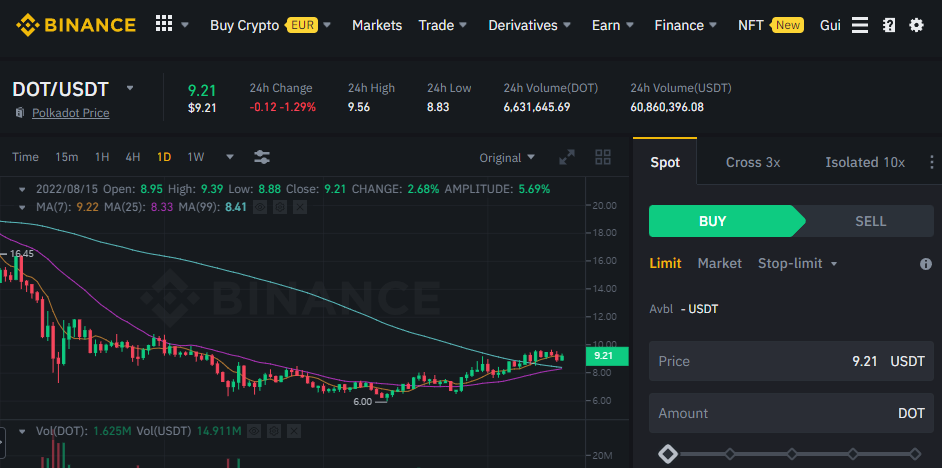
Task: Open more time intervals dropdown
Action: [229, 157]
